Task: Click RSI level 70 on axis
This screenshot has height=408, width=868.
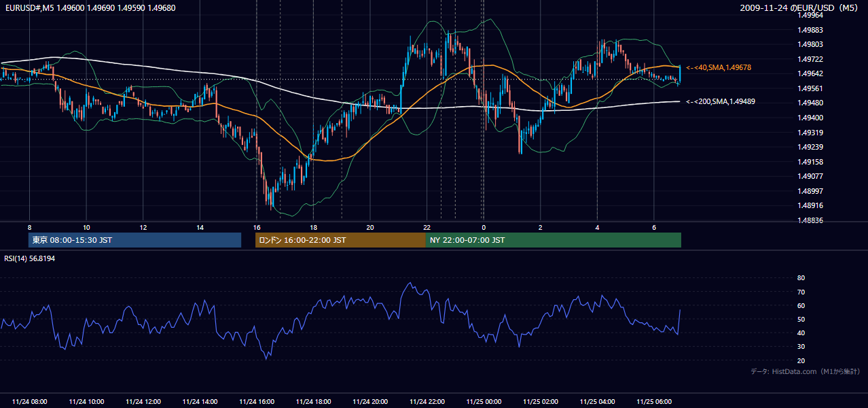Action: point(801,292)
